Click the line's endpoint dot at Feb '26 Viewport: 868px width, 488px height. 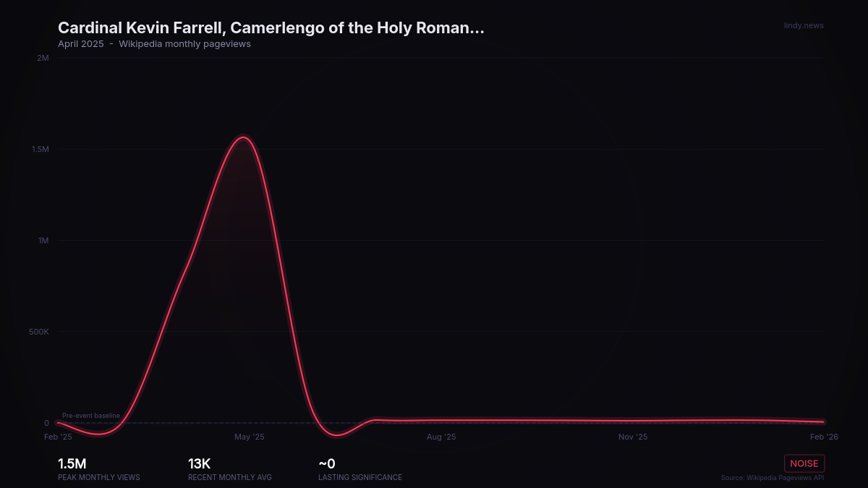(x=823, y=421)
